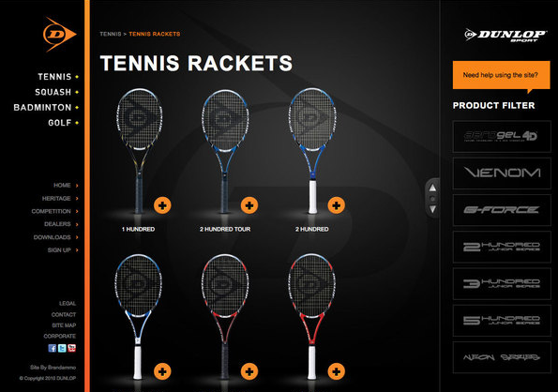Expand the 2 Hundred racket plus icon

pos(336,205)
